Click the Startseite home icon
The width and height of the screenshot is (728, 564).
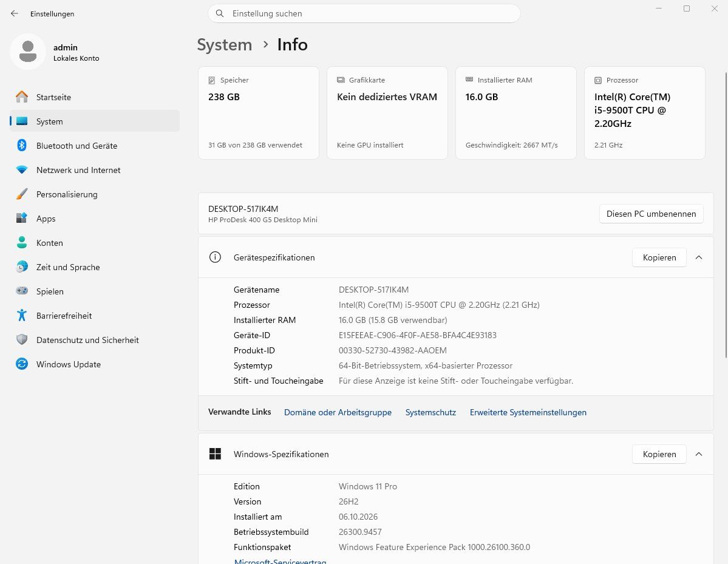coord(22,97)
